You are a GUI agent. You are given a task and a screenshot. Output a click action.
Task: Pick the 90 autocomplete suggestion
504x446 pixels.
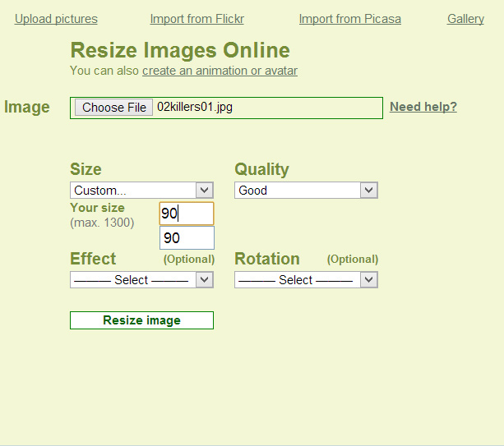pyautogui.click(x=187, y=238)
